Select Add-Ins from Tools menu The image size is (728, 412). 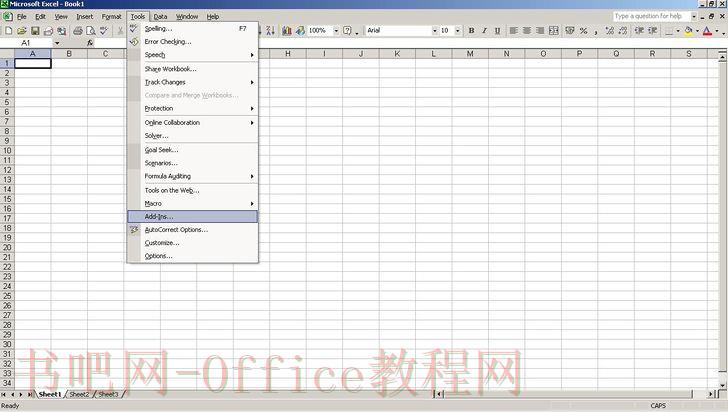coord(193,216)
